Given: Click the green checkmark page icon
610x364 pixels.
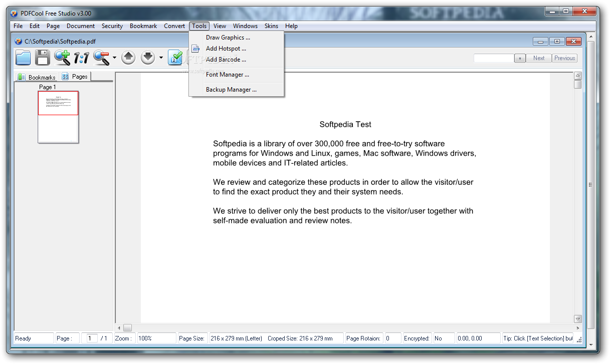Looking at the screenshot, I should [x=175, y=58].
